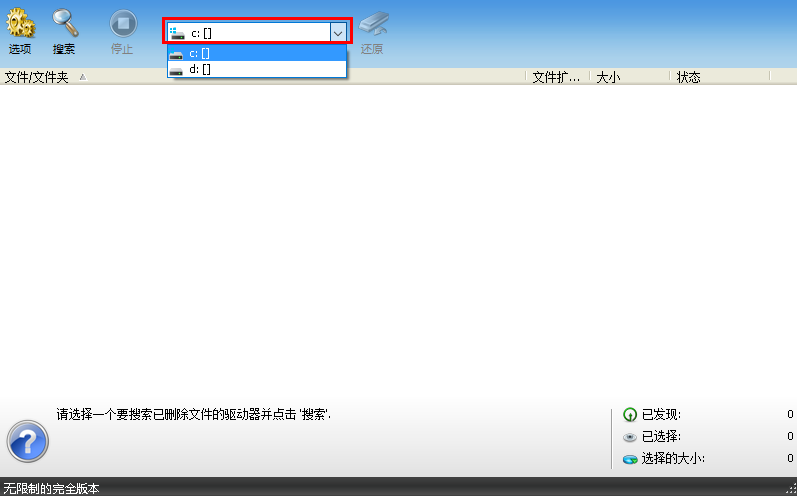Click the 停止 stop icon
This screenshot has height=496, width=797.
[124, 23]
